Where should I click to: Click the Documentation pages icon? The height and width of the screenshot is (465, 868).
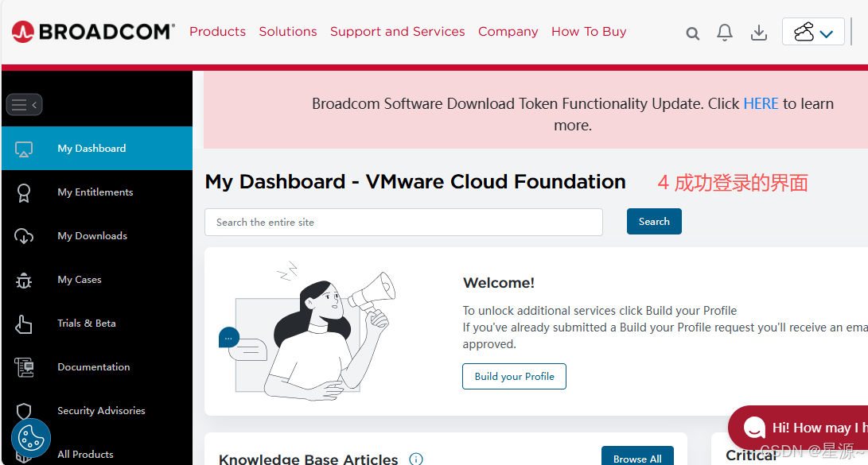[24, 367]
